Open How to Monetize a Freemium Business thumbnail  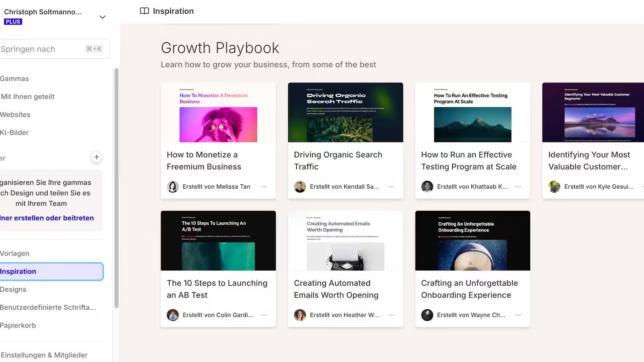point(218,113)
